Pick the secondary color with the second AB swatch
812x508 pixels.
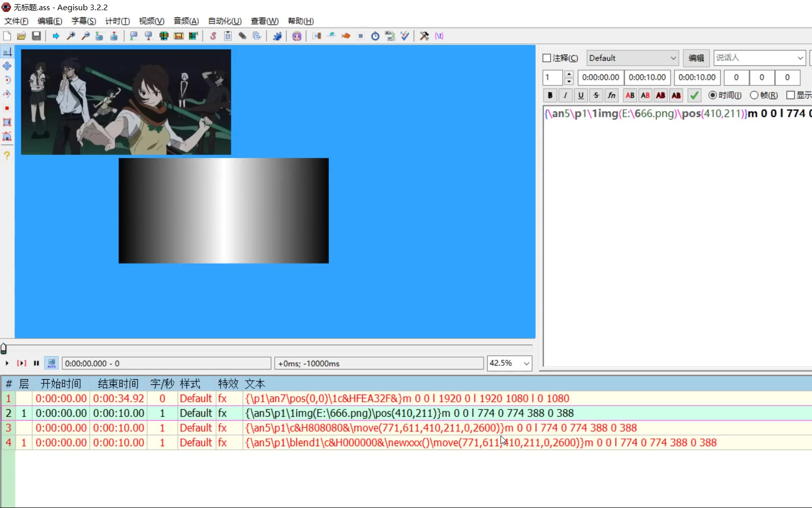click(x=646, y=95)
